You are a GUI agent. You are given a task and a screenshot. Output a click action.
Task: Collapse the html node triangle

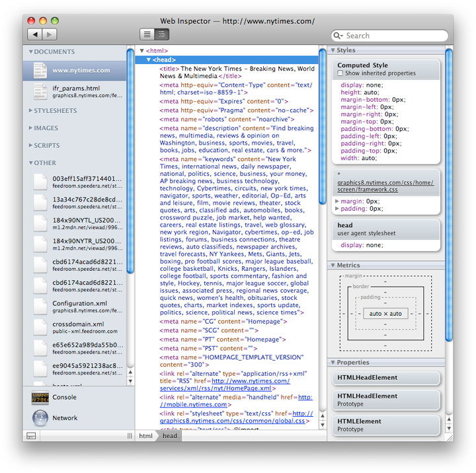[141, 51]
